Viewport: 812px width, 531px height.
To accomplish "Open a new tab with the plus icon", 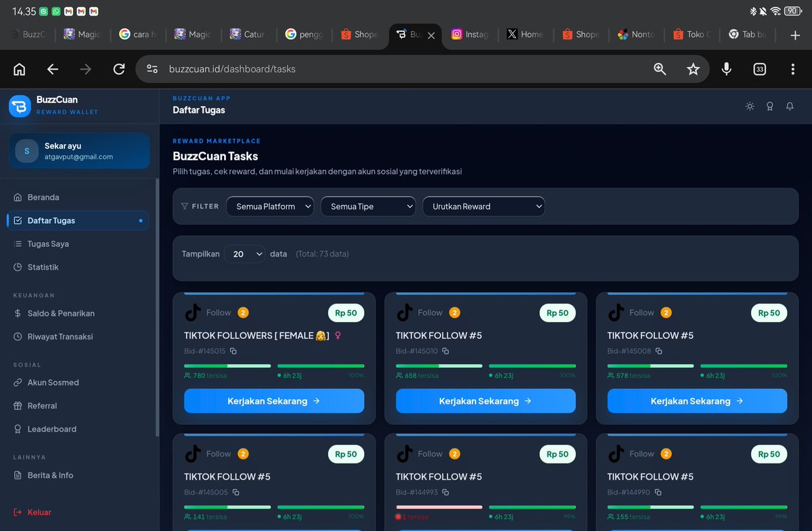I will tap(795, 35).
